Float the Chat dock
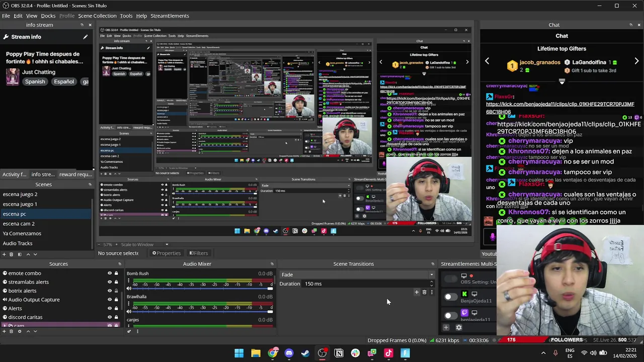Viewport: 644px width, 362px height. point(631,25)
